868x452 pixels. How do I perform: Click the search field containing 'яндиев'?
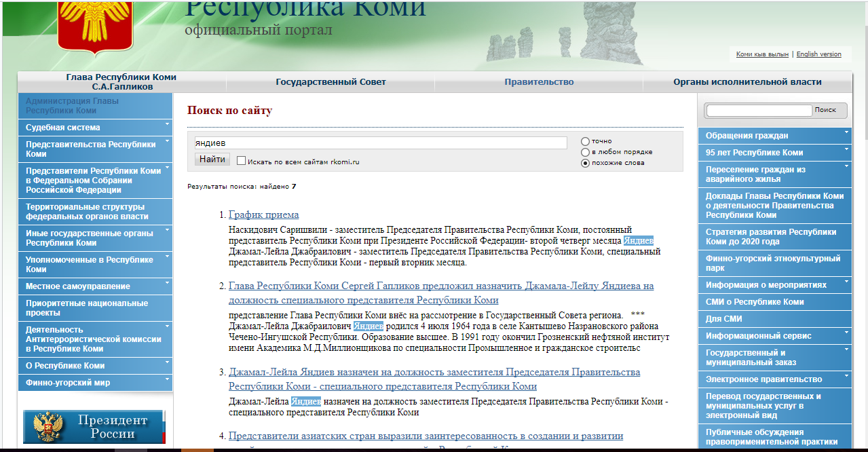click(380, 143)
